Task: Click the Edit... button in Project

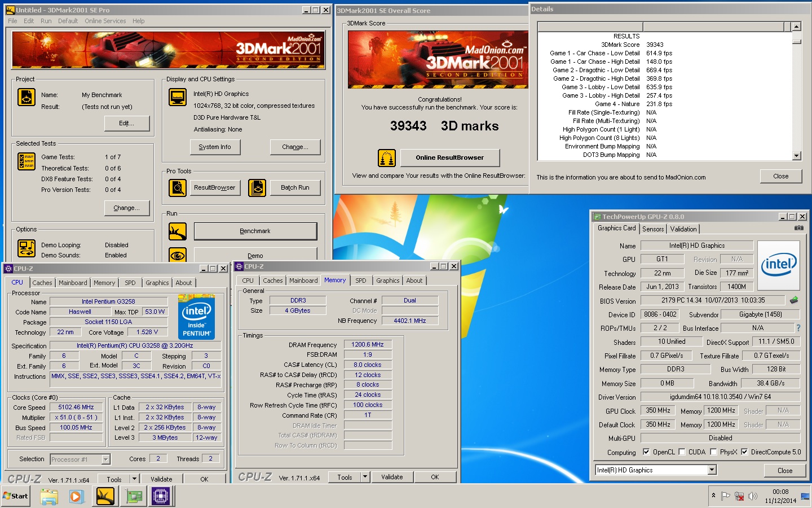Action: [127, 123]
